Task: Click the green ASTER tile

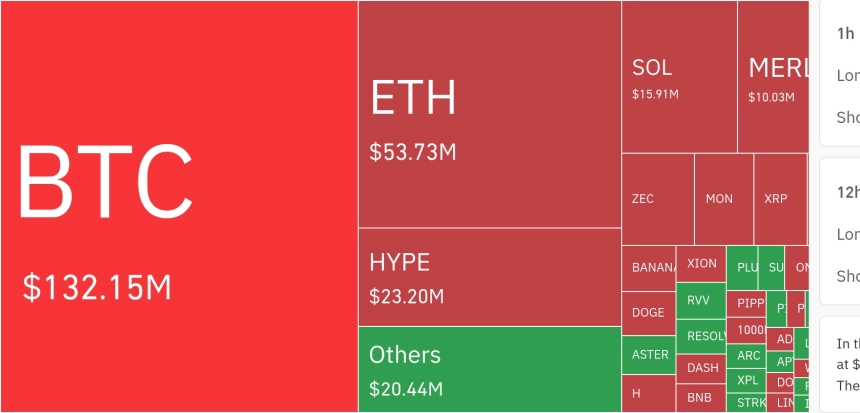Action: (648, 355)
